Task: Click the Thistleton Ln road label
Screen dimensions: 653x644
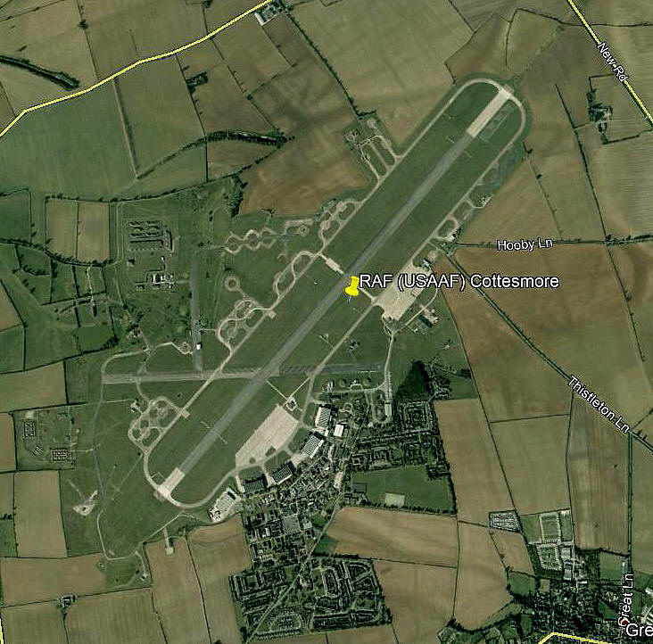Action: pos(600,405)
